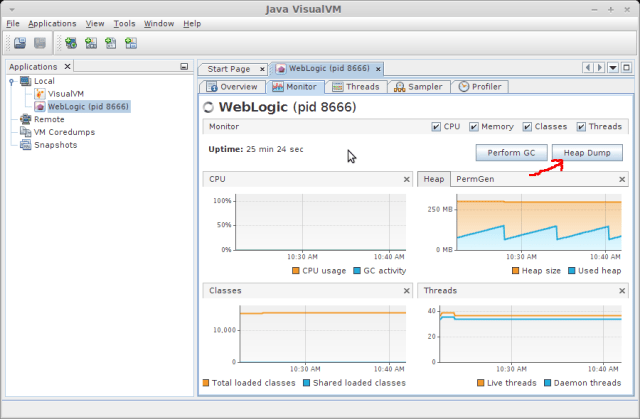Collapse the Local tree node
640x419 pixels.
pos(10,81)
